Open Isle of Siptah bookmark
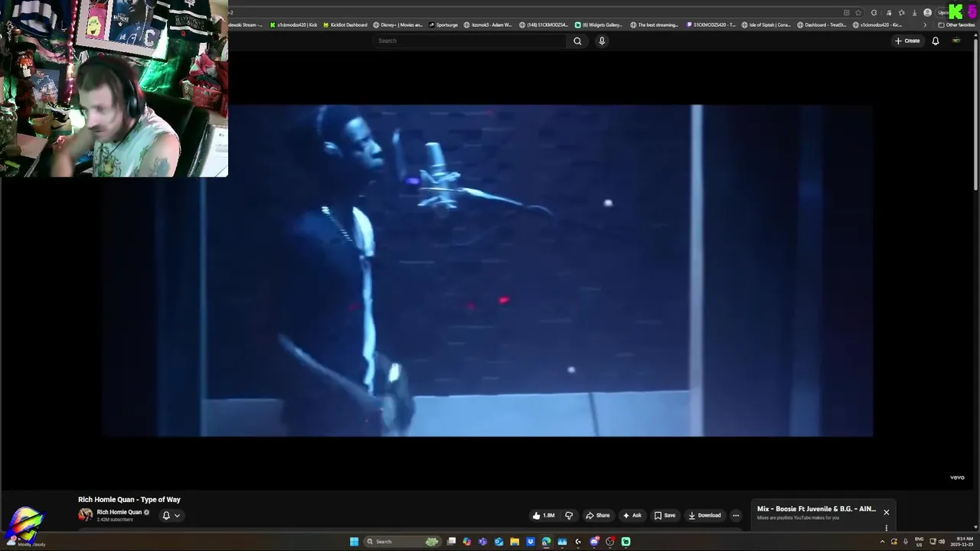Viewport: 980px width, 551px height. pyautogui.click(x=766, y=24)
